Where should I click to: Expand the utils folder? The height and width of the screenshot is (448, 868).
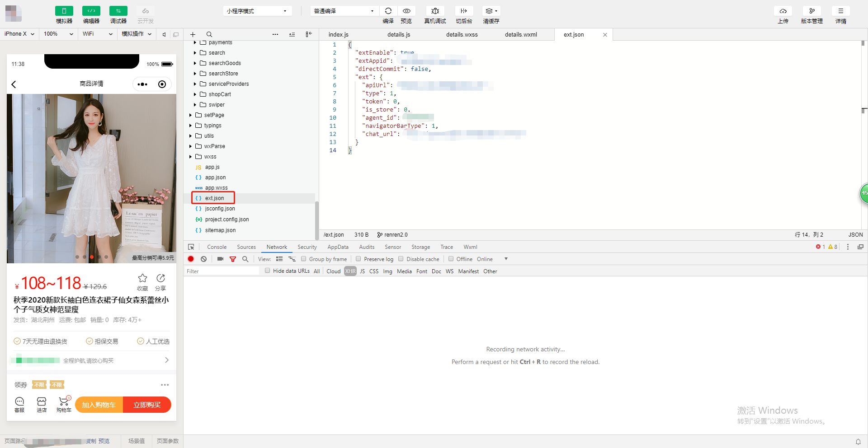click(190, 136)
